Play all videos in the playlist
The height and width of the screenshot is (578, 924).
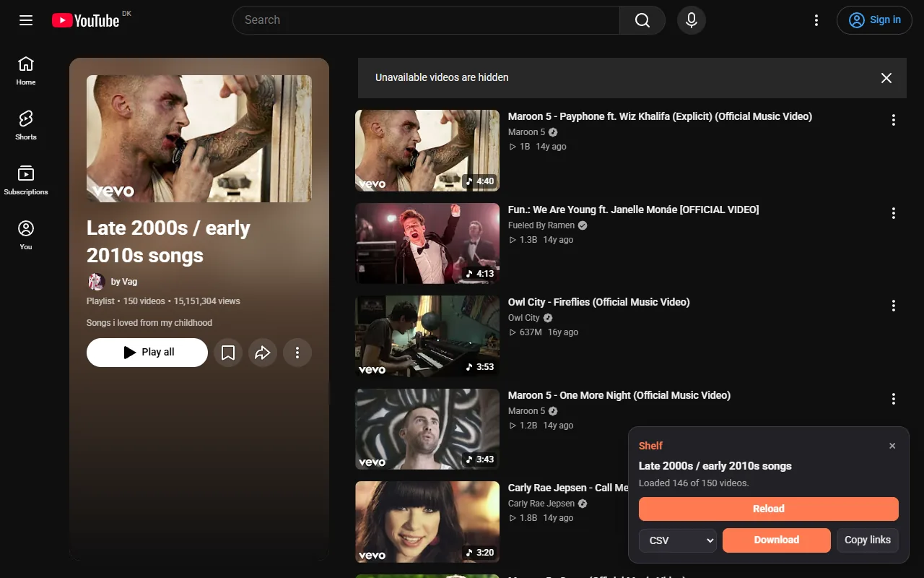click(x=147, y=353)
